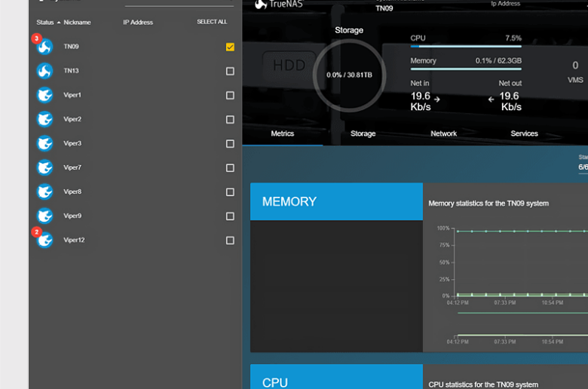Select the TN13 nickname row text
The height and width of the screenshot is (389, 588).
pyautogui.click(x=71, y=71)
